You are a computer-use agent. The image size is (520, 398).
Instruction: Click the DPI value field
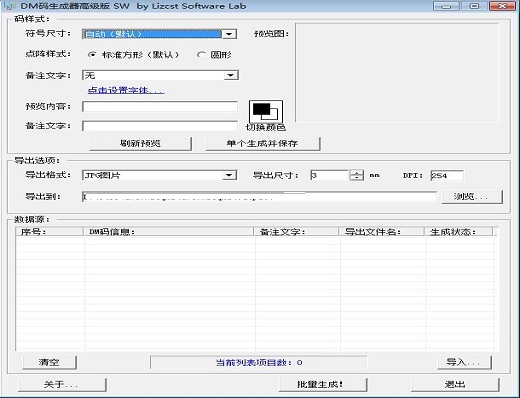point(447,175)
